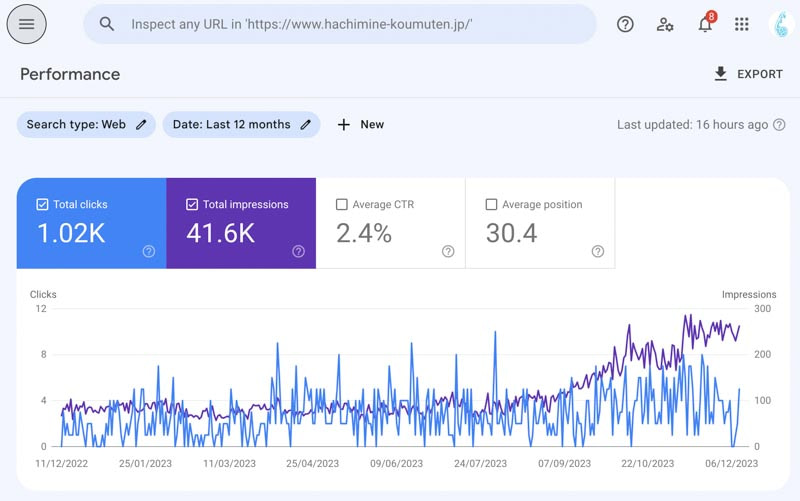Click the URL inspection search field

point(350,24)
